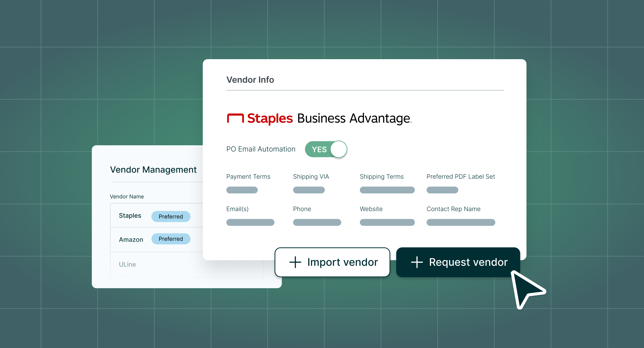This screenshot has height=348, width=644.
Task: Click the Preferred PDF Label Set value
Action: (442, 190)
